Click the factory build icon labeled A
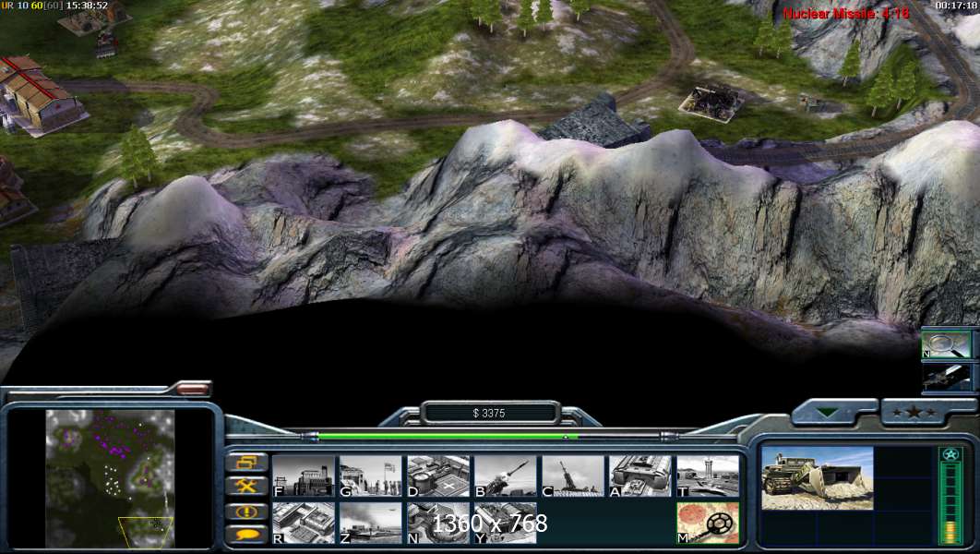Screen dimensions: 980x554 coord(639,476)
